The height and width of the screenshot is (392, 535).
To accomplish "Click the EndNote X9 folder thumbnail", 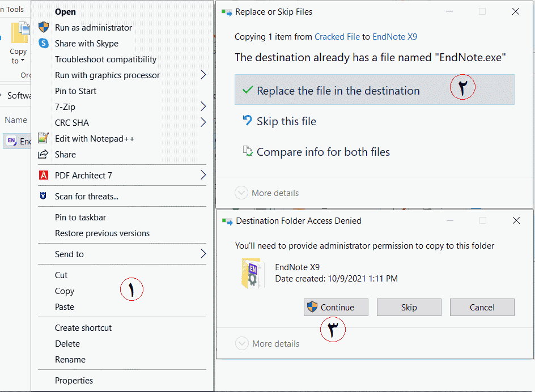I will (252, 273).
